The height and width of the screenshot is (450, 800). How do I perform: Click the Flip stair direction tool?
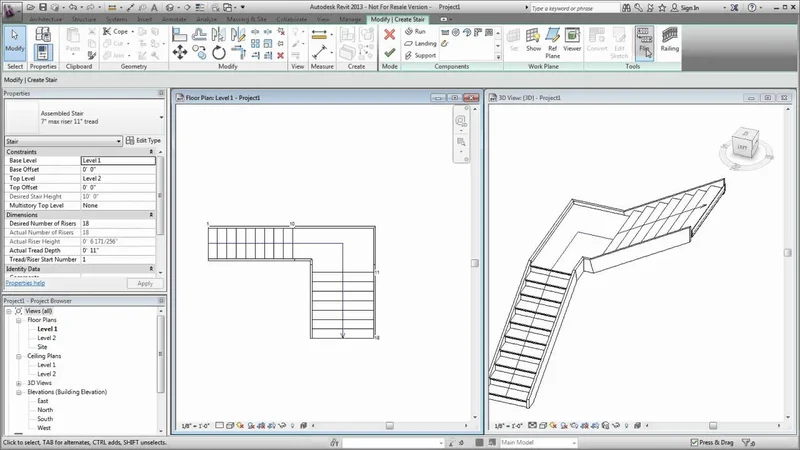point(644,41)
